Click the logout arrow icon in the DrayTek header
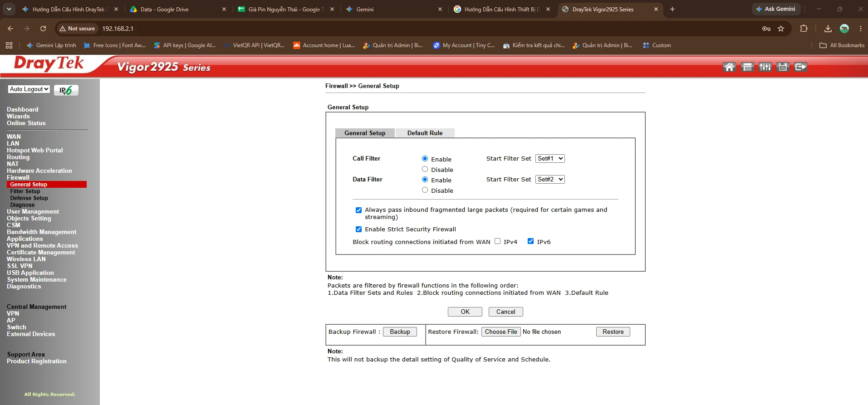Image resolution: width=868 pixels, height=405 pixels. [801, 67]
